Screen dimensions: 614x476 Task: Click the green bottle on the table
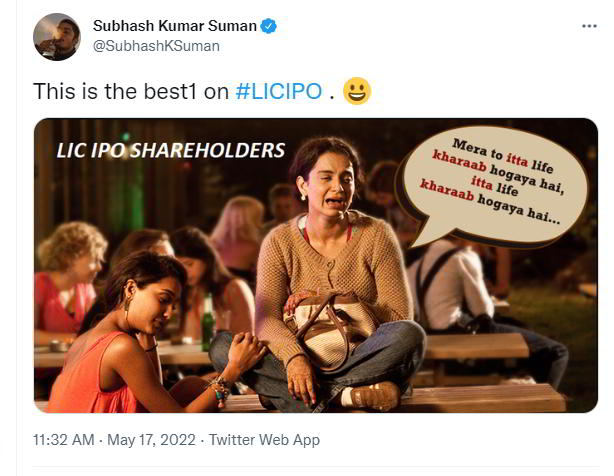pyautogui.click(x=208, y=323)
